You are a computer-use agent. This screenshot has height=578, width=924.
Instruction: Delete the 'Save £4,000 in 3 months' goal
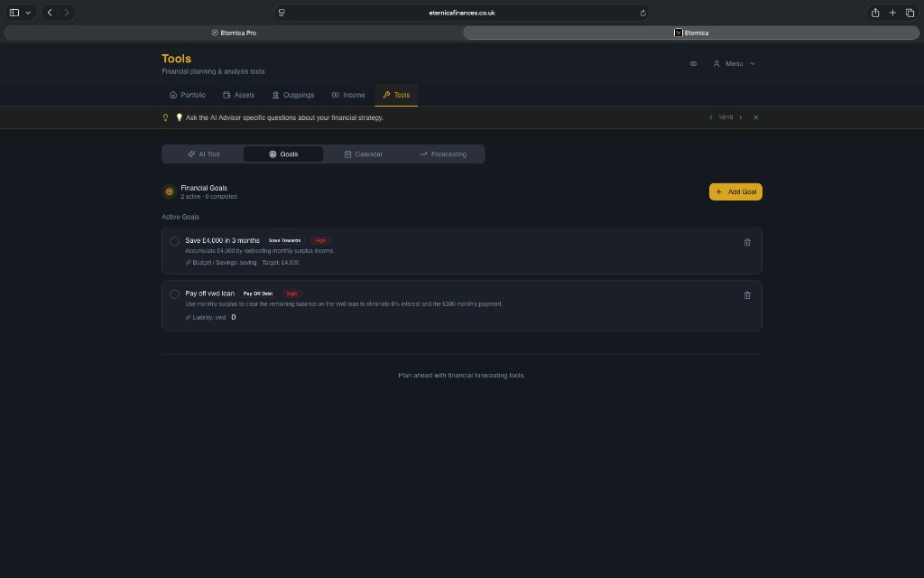click(x=747, y=242)
